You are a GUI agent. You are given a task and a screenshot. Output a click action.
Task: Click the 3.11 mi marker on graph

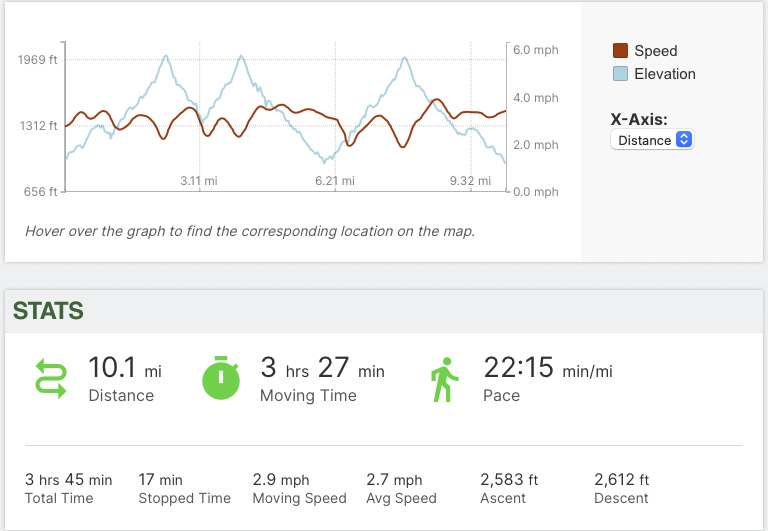[x=199, y=181]
